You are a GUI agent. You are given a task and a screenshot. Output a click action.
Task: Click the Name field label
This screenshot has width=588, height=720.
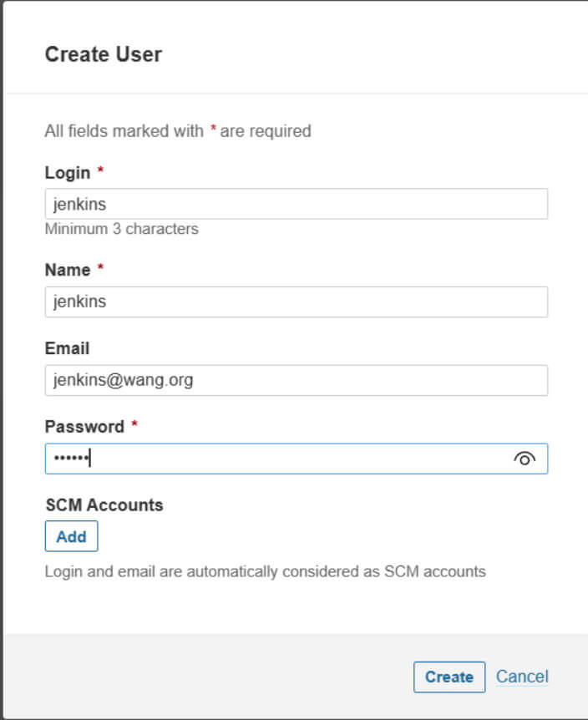[68, 270]
